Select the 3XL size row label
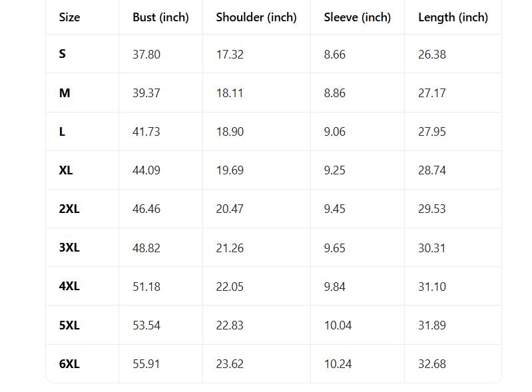The image size is (532, 392). point(69,248)
